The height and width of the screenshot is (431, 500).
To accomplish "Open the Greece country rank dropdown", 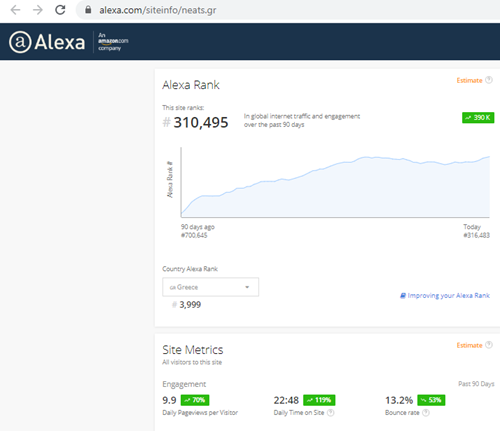I will [x=210, y=287].
